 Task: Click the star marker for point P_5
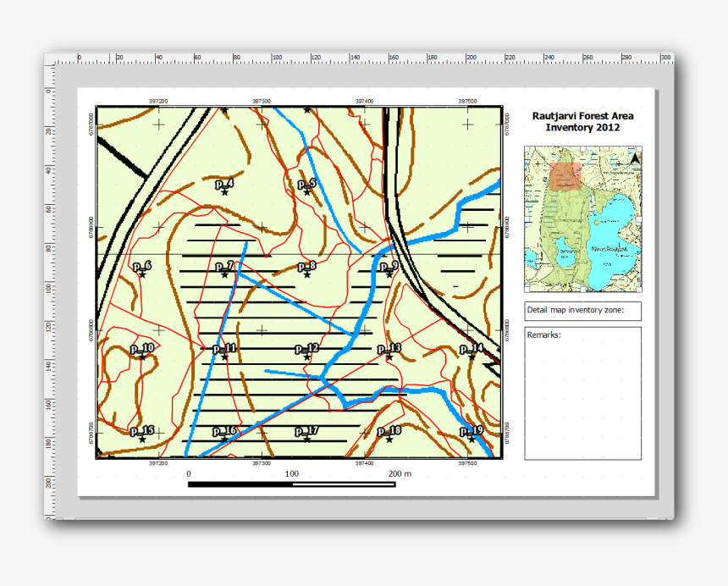click(x=306, y=191)
